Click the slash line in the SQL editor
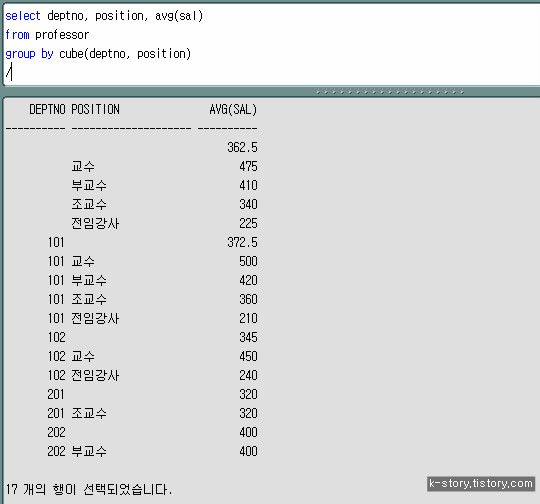 click(x=9, y=72)
